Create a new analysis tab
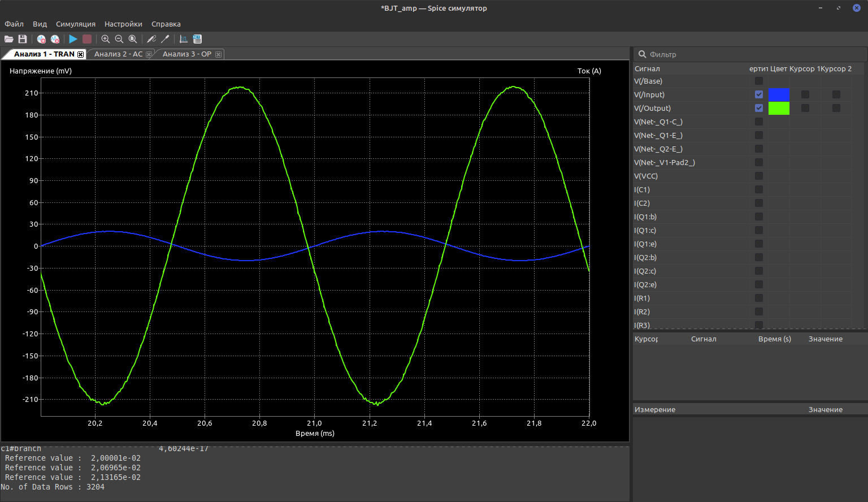This screenshot has height=502, width=868. (41, 39)
